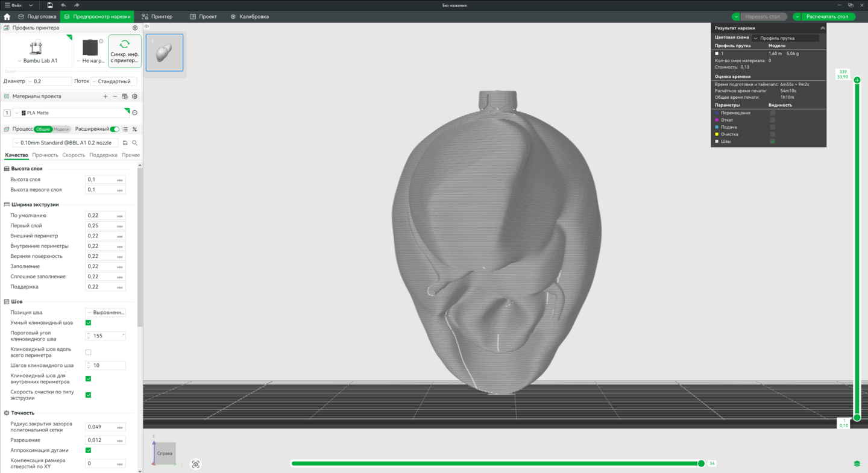The height and width of the screenshot is (473, 868).
Task: Collapse the Результат нарезки panel
Action: [x=822, y=28]
